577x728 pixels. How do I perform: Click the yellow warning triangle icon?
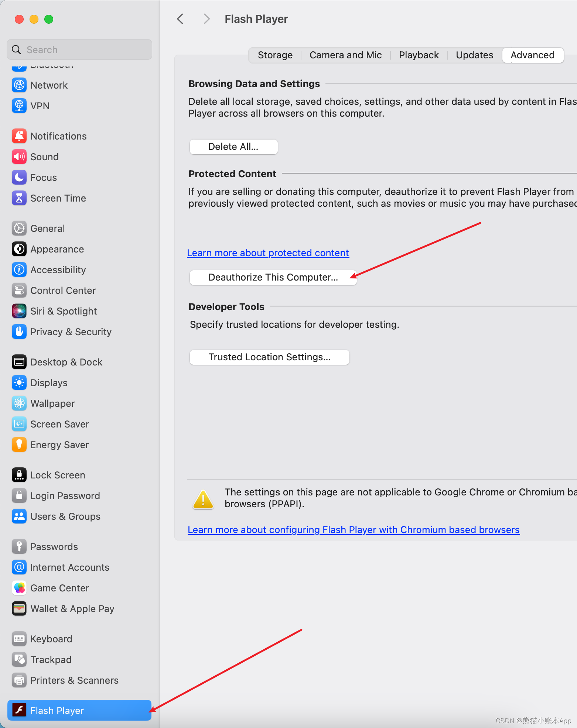click(203, 499)
